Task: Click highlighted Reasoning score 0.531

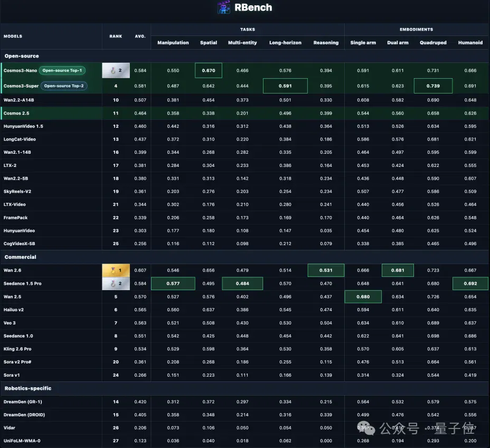Action: coord(326,270)
